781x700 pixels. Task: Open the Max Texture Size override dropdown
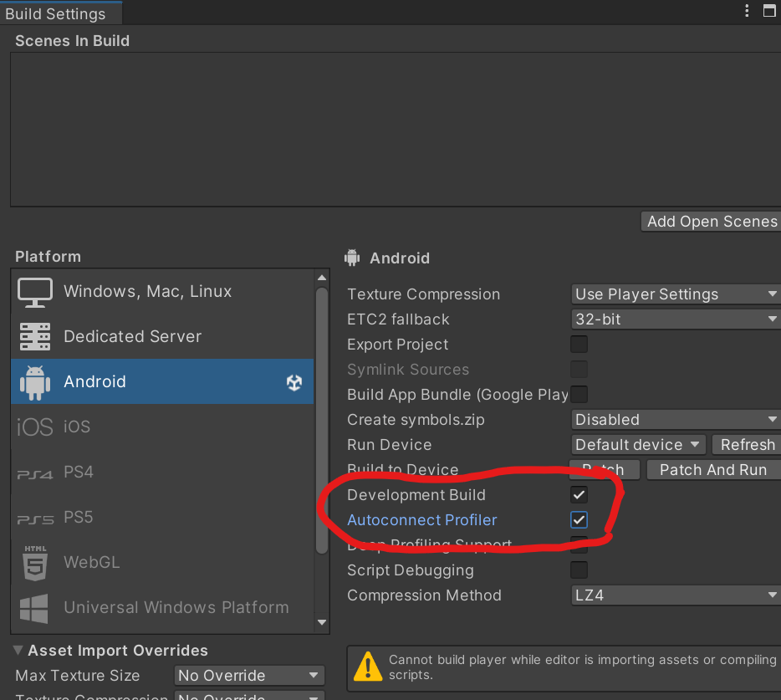[x=249, y=676]
